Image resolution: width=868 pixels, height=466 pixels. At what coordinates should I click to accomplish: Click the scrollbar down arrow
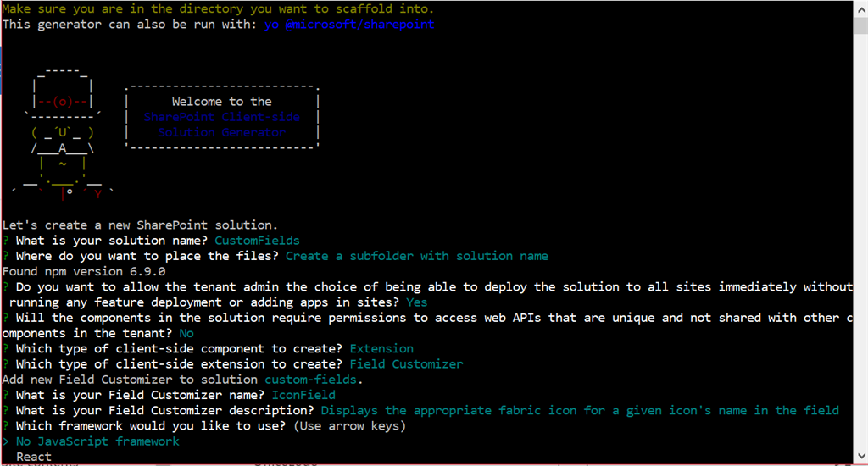(x=861, y=456)
